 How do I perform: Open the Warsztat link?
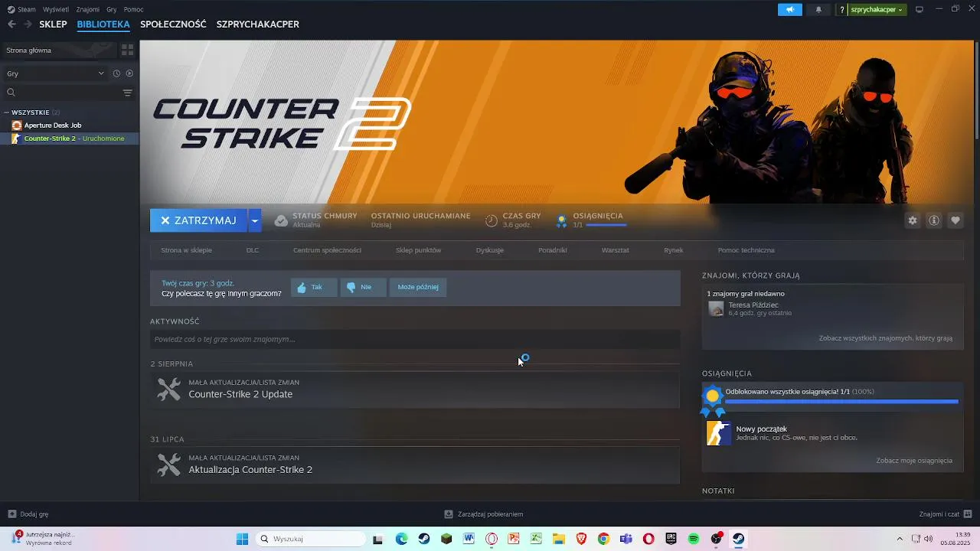point(616,250)
